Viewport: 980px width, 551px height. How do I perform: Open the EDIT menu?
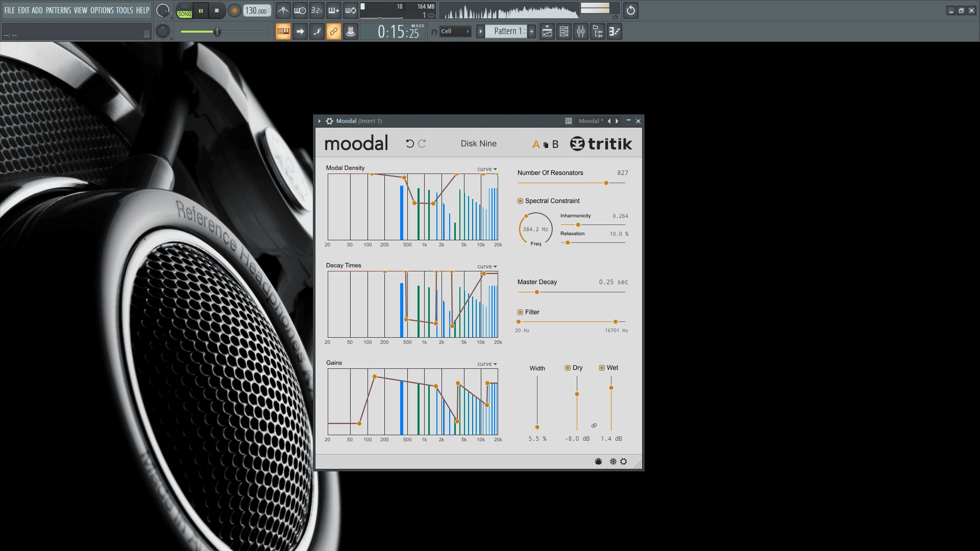(x=23, y=10)
